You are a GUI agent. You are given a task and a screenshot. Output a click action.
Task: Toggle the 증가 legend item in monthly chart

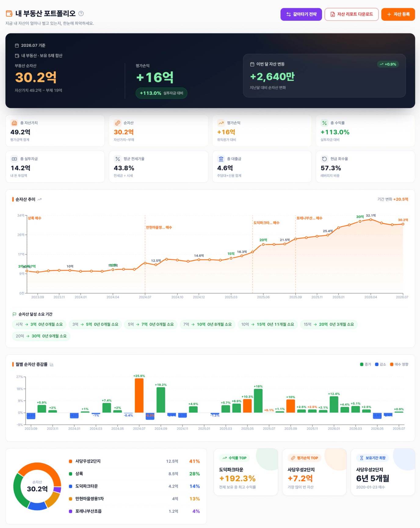(365, 364)
